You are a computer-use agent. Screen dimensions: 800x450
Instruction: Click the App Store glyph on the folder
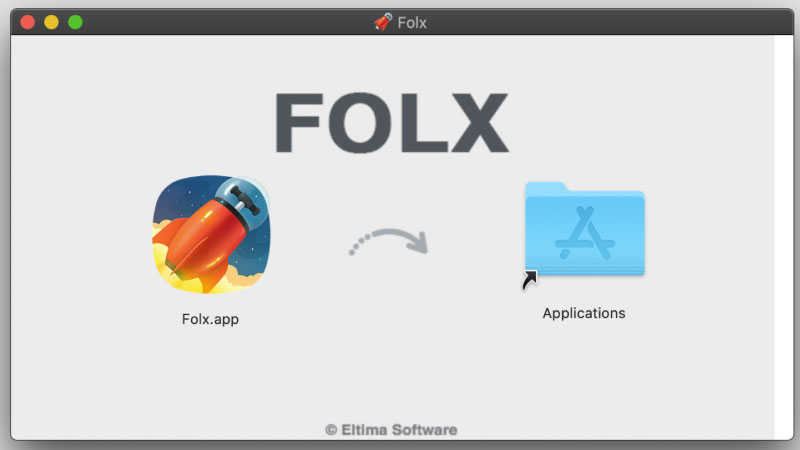(x=585, y=233)
